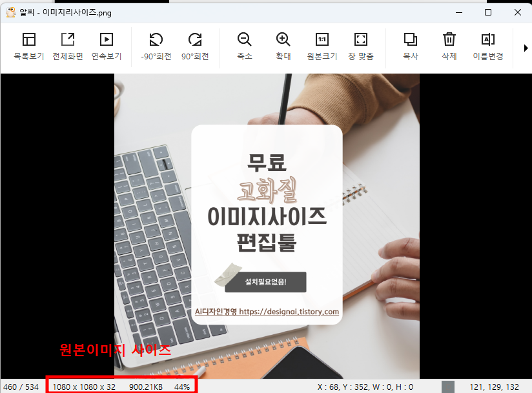
Task: Click the 121, 129, 132 RGB value
Action: pos(495,387)
